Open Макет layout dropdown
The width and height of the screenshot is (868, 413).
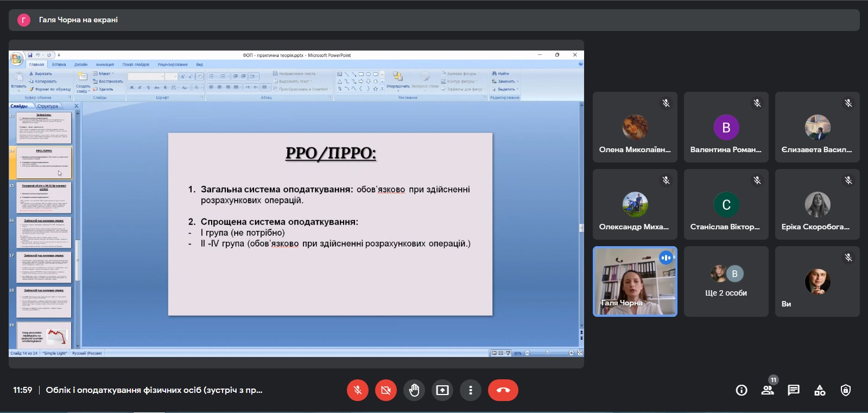[103, 73]
